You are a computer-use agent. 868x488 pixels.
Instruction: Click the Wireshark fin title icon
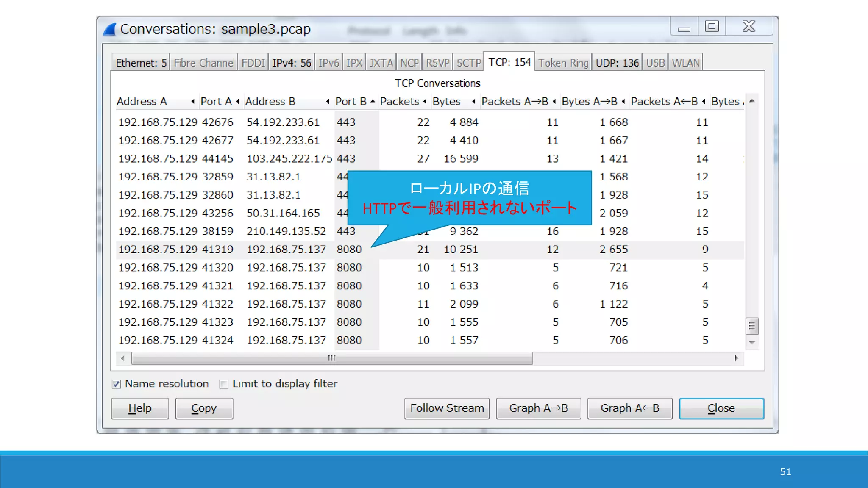[x=110, y=29]
